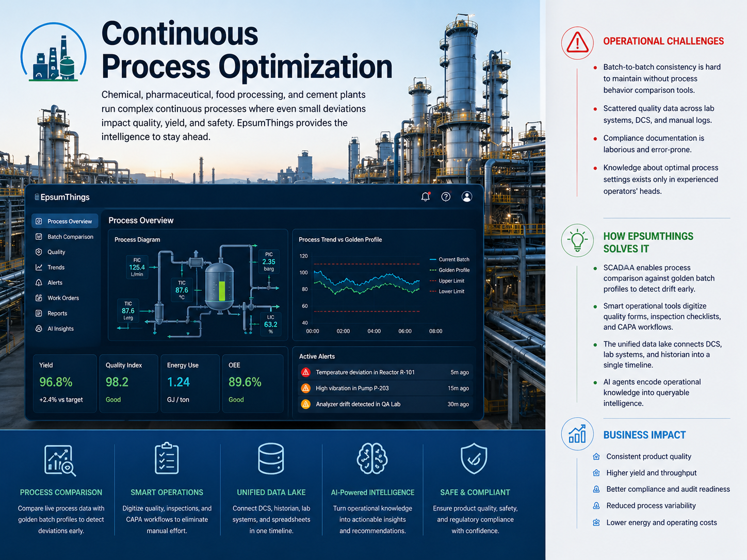Click the Alerts bell icon in sidebar
Screen dimensions: 747x560
(x=39, y=283)
